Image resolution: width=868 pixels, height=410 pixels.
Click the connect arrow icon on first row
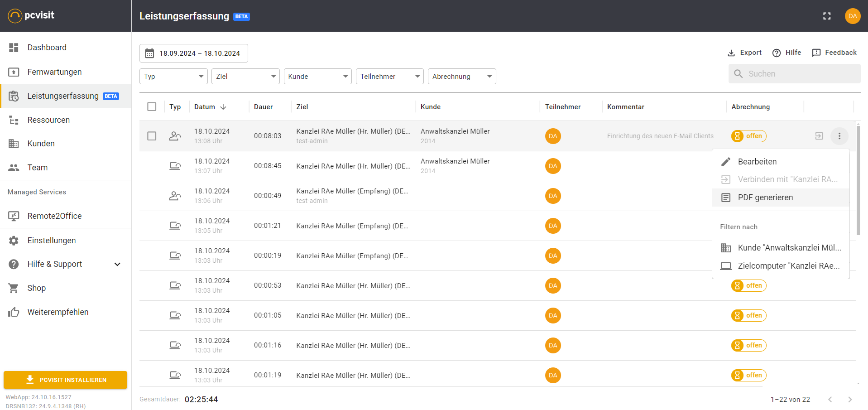(819, 136)
